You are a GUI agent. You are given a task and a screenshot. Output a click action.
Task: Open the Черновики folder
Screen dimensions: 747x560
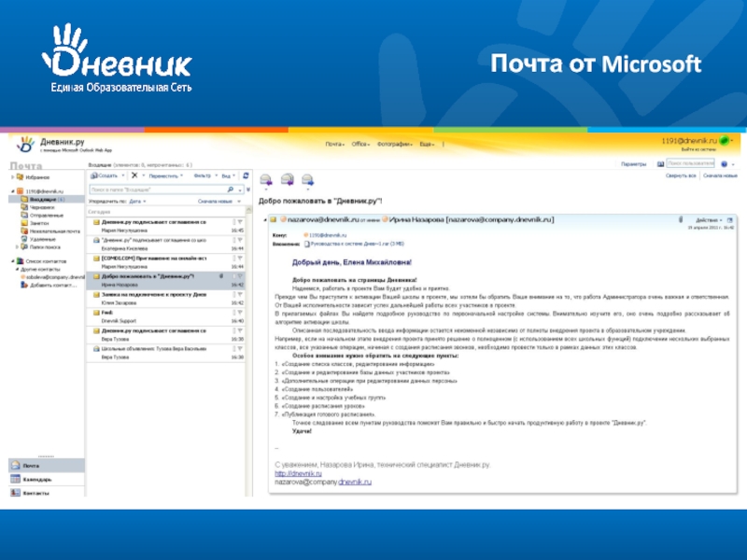[41, 207]
